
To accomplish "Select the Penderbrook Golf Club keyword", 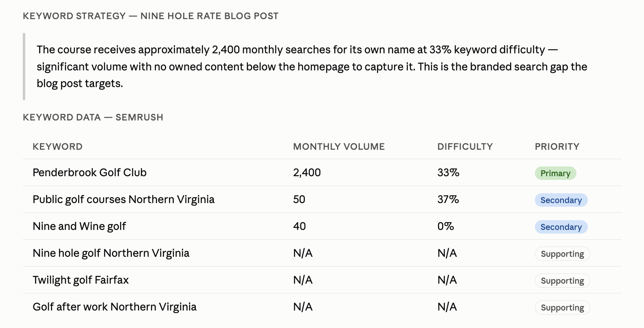I will click(x=90, y=173).
